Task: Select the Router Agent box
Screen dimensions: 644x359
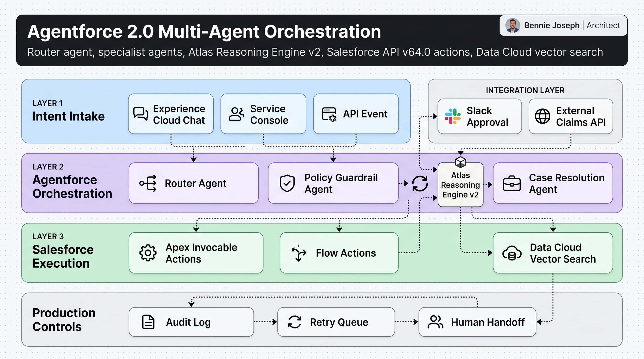Action: click(x=194, y=183)
